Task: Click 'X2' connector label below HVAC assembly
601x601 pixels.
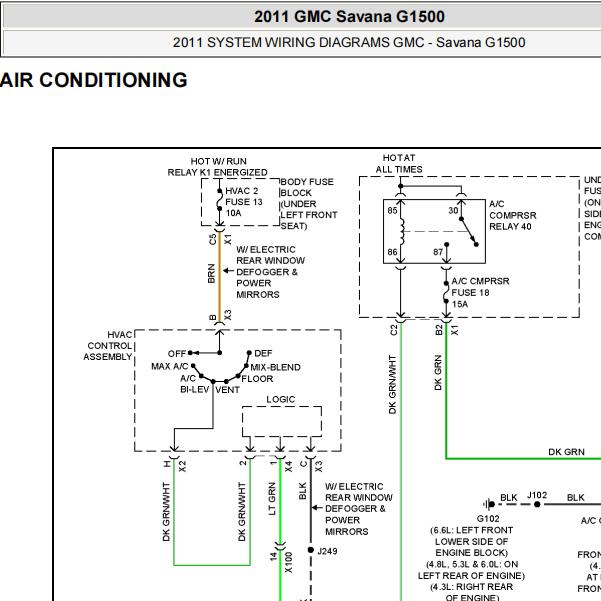Action: click(182, 466)
